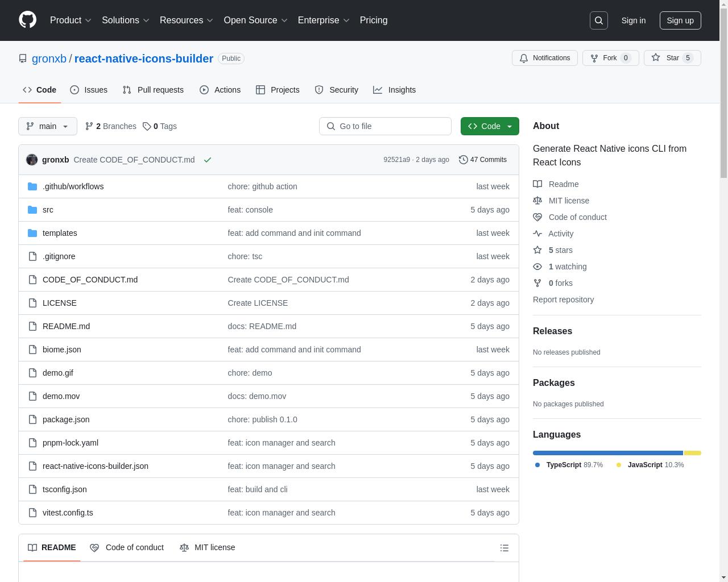
Task: Click the file icon beside LICENSE
Action: [x=32, y=303]
